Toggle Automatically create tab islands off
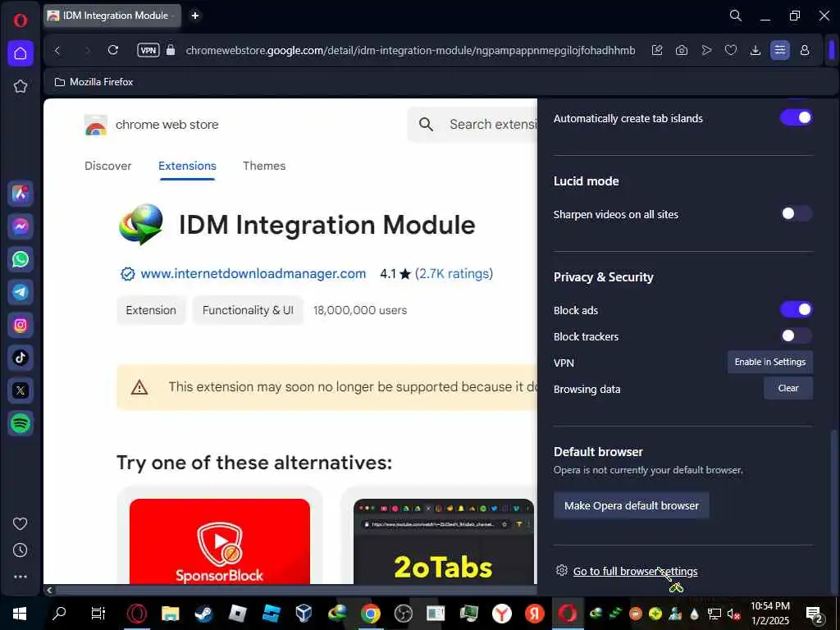 [x=796, y=118]
